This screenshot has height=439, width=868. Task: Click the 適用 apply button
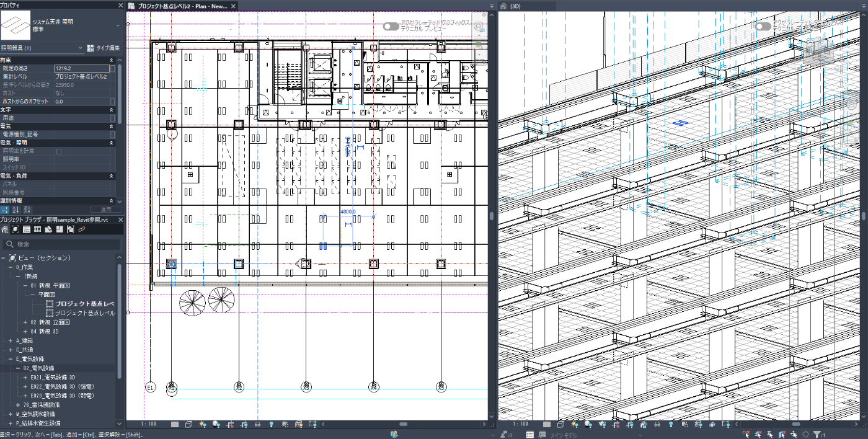click(x=105, y=210)
